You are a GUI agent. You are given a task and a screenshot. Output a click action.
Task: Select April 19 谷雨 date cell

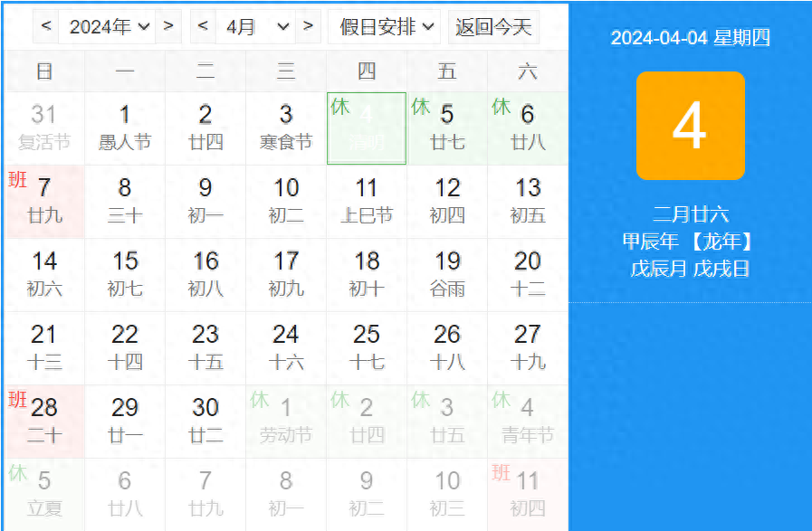point(447,274)
